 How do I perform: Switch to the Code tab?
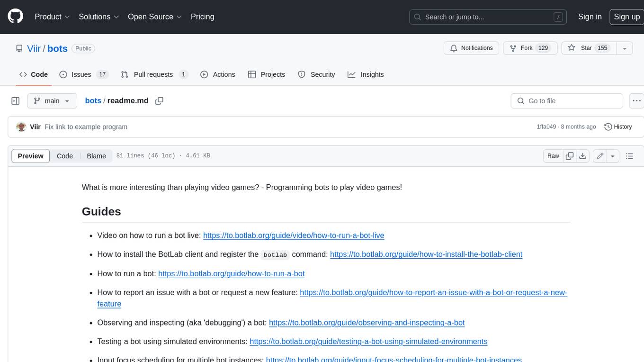tap(34, 74)
